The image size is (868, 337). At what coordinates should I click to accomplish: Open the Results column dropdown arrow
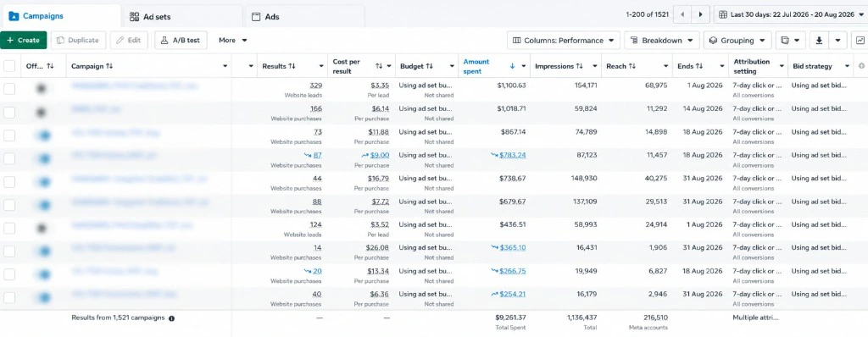(x=321, y=66)
